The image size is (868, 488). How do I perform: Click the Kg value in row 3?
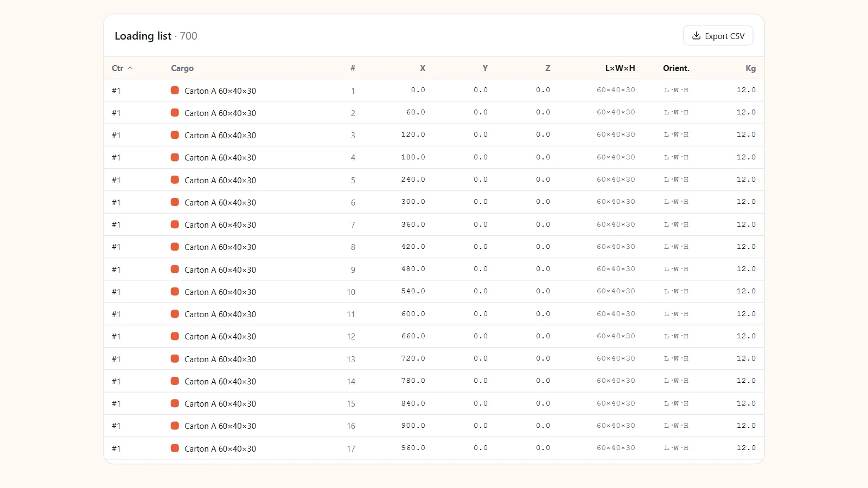pyautogui.click(x=746, y=134)
